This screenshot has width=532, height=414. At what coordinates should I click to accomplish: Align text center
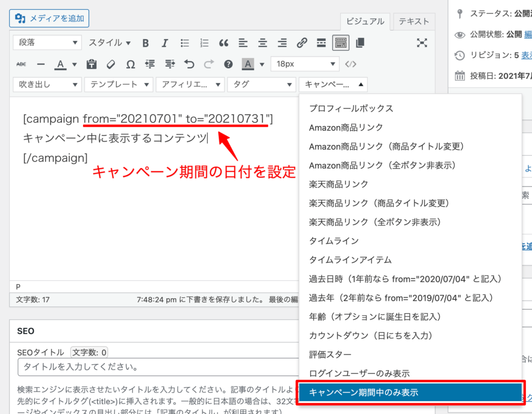[x=262, y=43]
